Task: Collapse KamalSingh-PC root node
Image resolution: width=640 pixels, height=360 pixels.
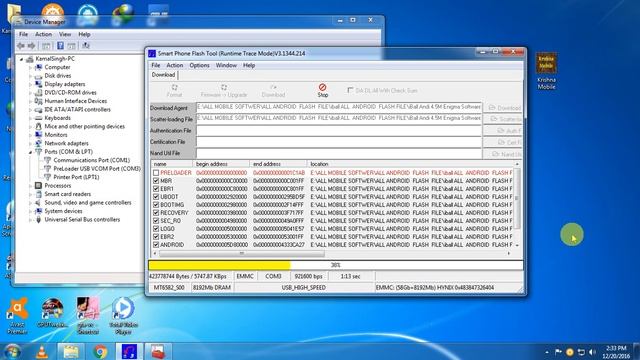Action: 21,59
